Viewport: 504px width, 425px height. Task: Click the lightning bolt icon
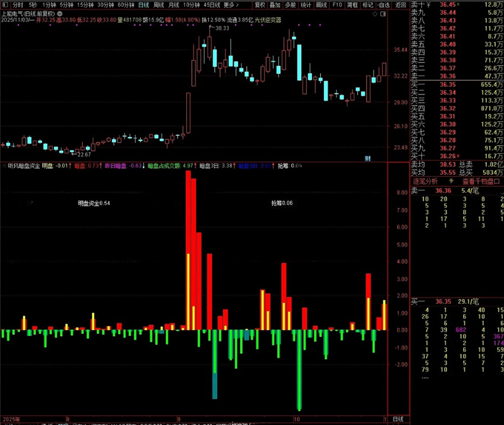(451, 182)
